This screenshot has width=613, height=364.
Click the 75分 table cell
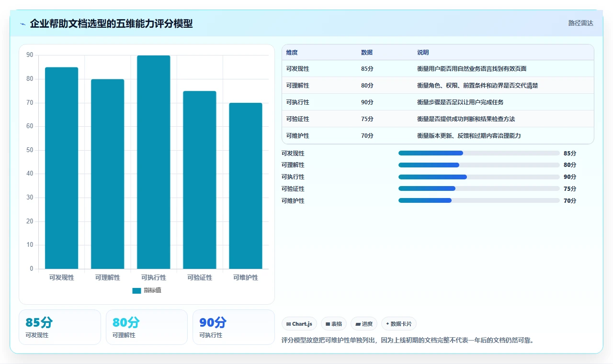click(367, 119)
